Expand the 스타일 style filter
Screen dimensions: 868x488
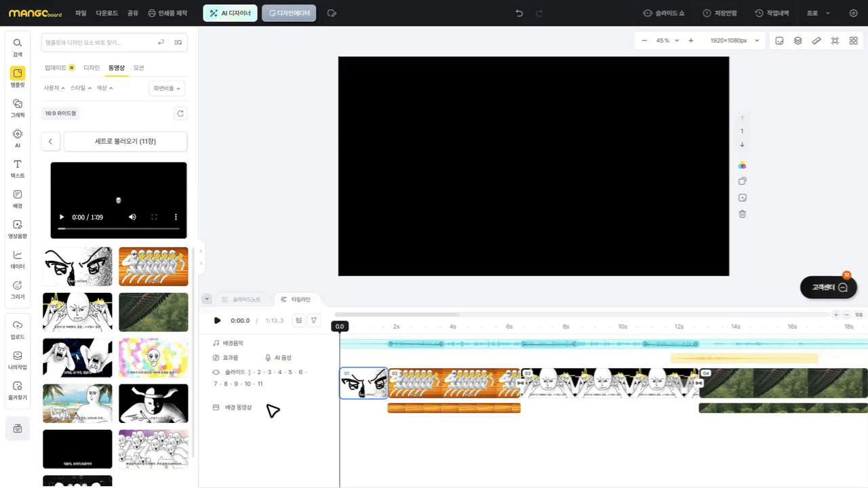click(81, 88)
